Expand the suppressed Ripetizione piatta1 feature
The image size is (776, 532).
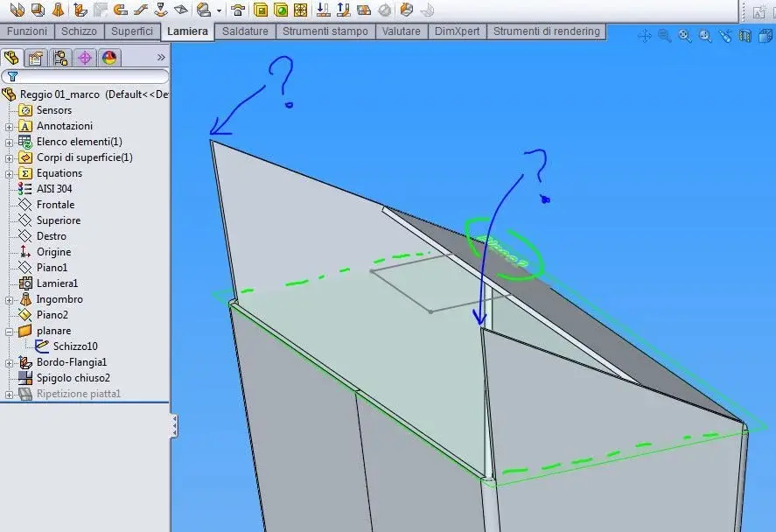(9, 395)
